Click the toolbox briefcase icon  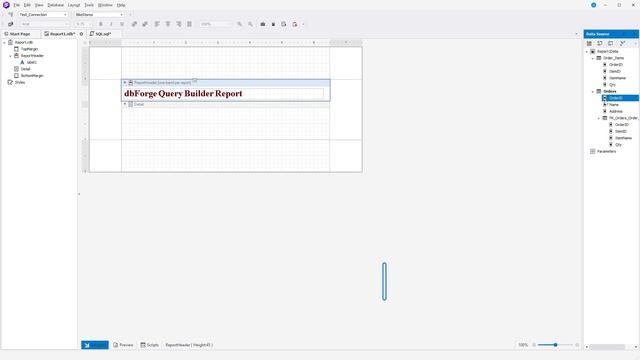point(263,24)
